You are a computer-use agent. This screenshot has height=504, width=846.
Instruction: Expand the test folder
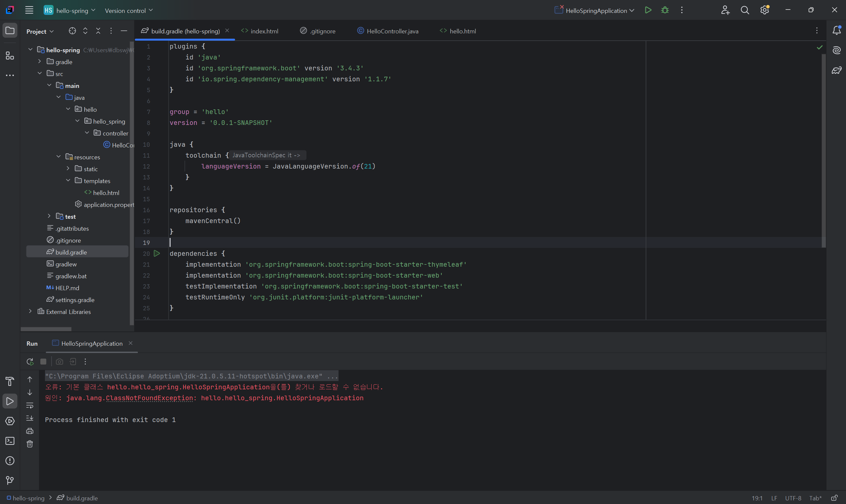coord(49,216)
